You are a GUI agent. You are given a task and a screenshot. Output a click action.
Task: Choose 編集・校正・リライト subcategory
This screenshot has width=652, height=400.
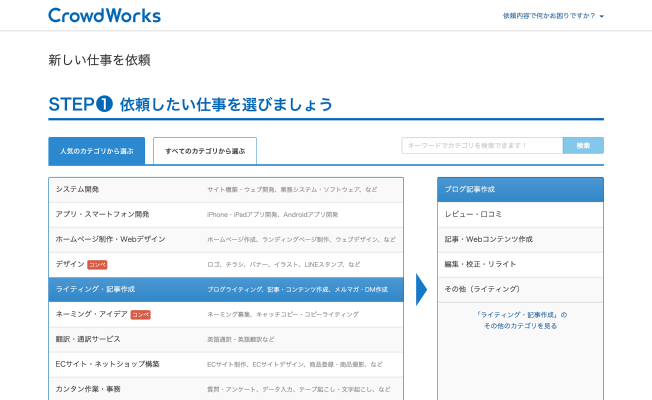(x=520, y=264)
